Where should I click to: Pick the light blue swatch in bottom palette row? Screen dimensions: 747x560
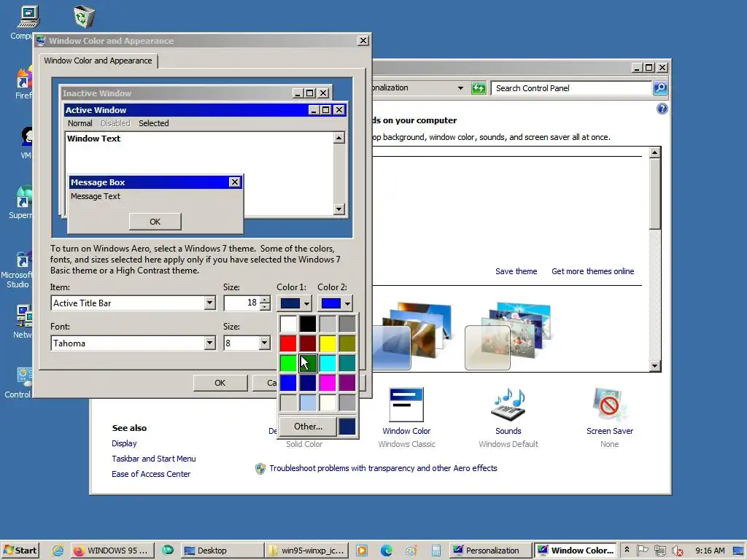[308, 402]
